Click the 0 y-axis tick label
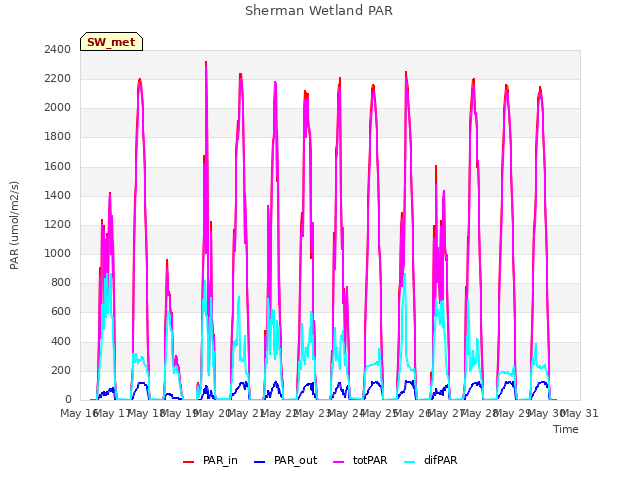The height and width of the screenshot is (480, 640). (68, 400)
